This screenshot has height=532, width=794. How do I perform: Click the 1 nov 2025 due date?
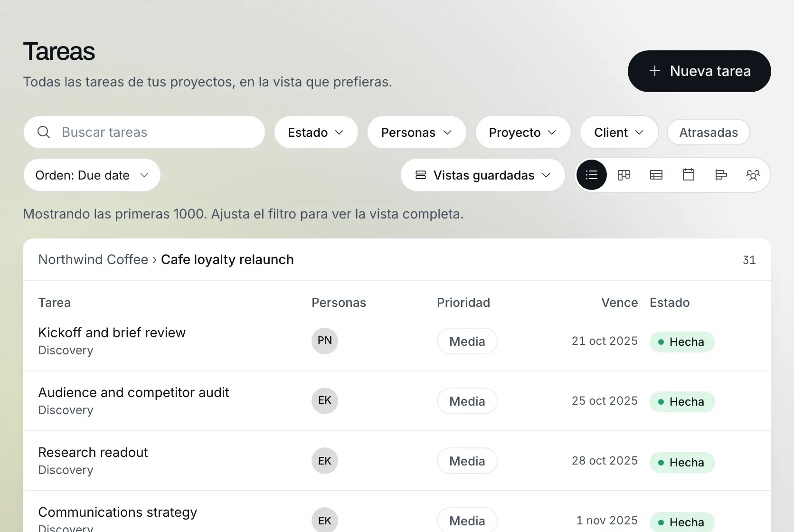coord(607,521)
